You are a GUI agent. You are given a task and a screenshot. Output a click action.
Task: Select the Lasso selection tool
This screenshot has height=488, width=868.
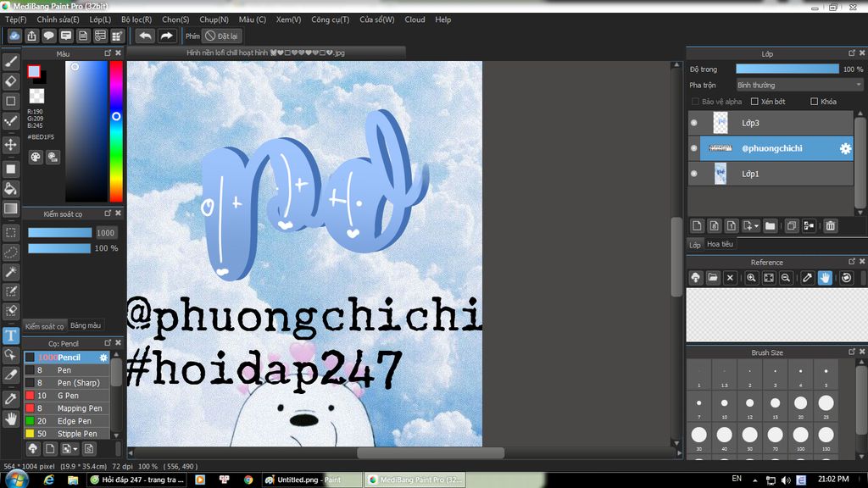coord(10,252)
